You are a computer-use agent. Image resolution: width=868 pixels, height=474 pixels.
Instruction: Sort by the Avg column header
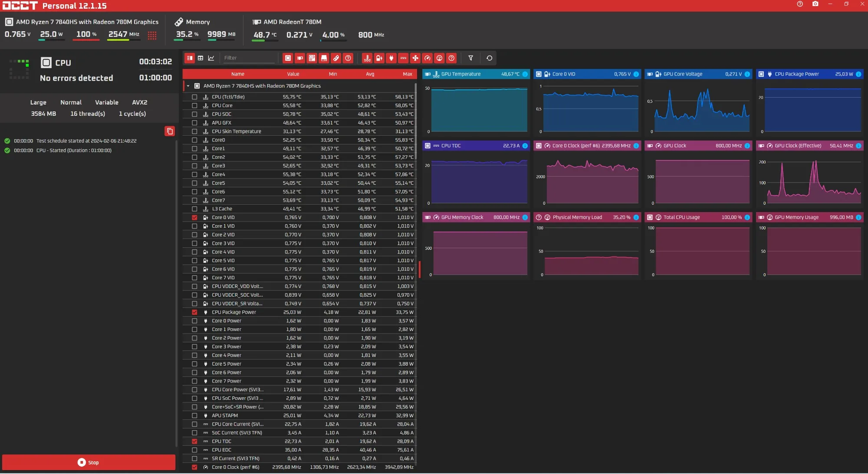[370, 74]
